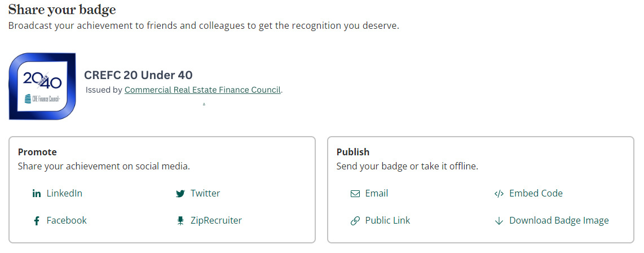Get the Public Link text option
Viewport: 644px width, 253px height.
tap(388, 220)
